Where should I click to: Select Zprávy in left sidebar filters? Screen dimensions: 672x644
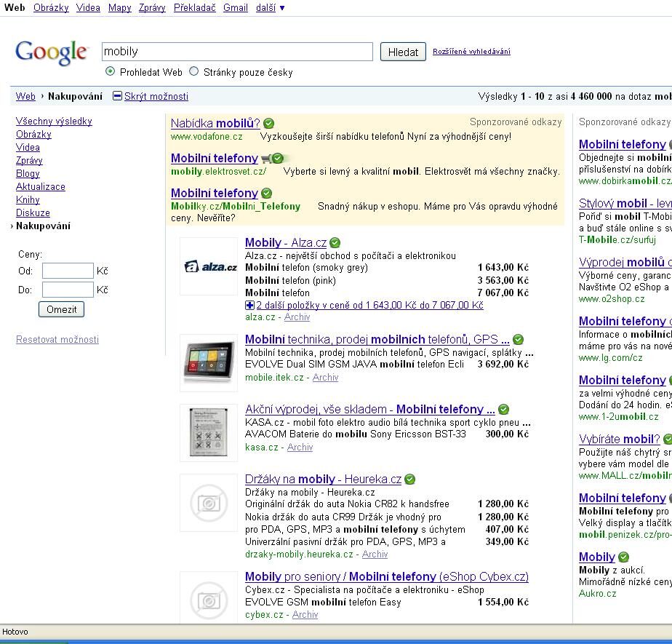tap(29, 160)
